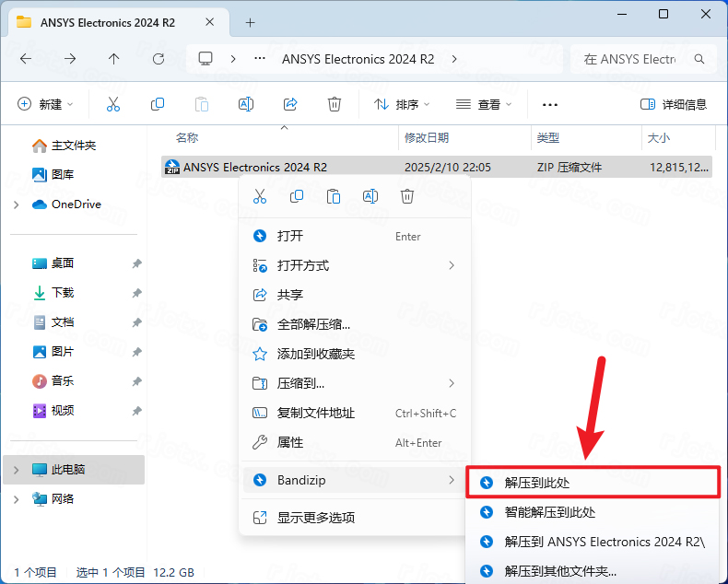Click the share icon in the explorer toolbar

290,104
